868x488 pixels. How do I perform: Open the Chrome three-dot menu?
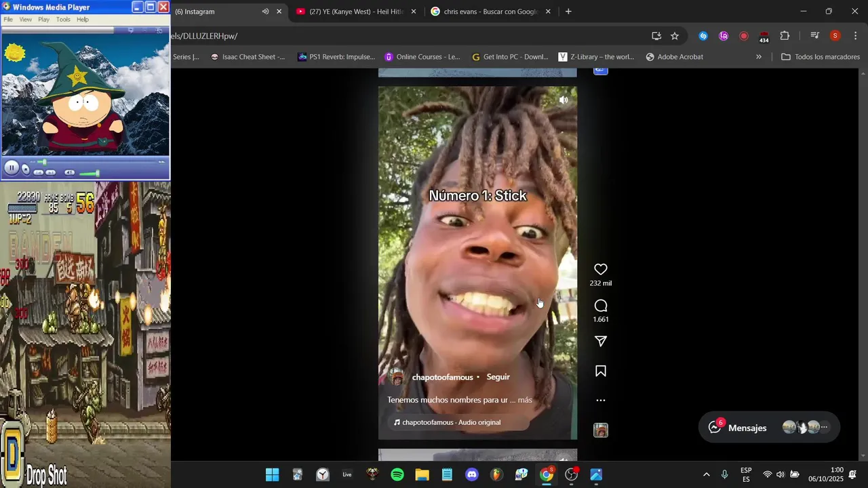click(x=854, y=36)
